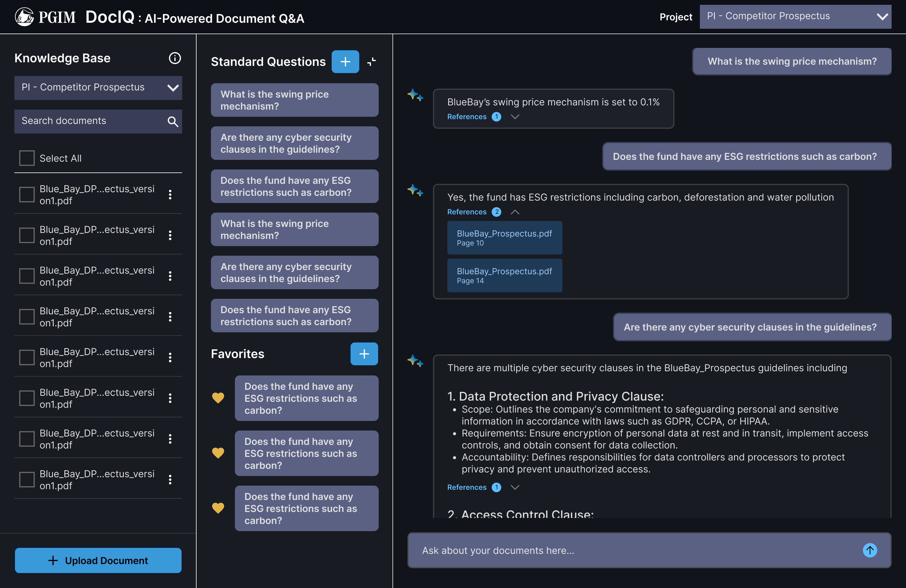Click the 'Does the fund have any ESG restrictions' chat message

coord(747,156)
